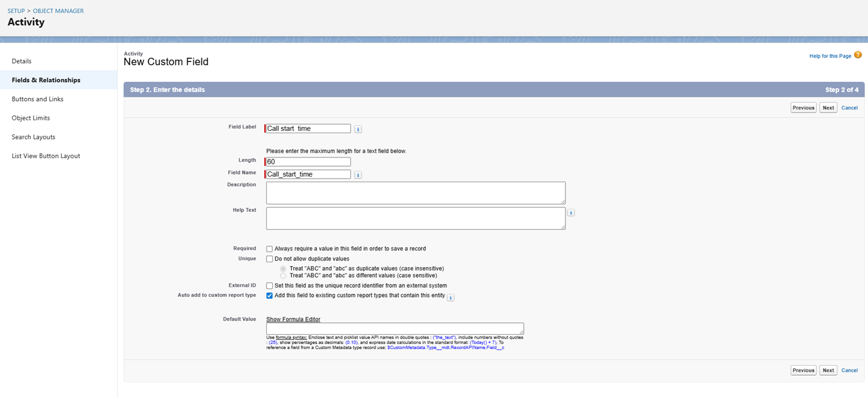Click the bottom Cancel link
The width and height of the screenshot is (868, 398).
pos(849,371)
